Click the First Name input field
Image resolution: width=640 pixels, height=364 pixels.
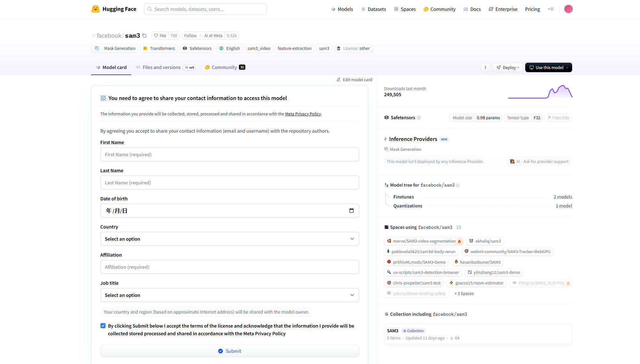pyautogui.click(x=229, y=154)
